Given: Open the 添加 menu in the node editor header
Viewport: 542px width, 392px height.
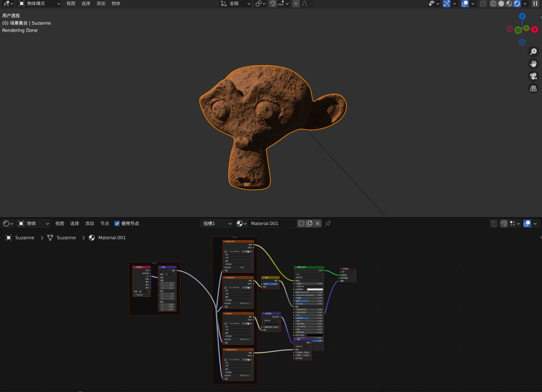Looking at the screenshot, I should [89, 224].
